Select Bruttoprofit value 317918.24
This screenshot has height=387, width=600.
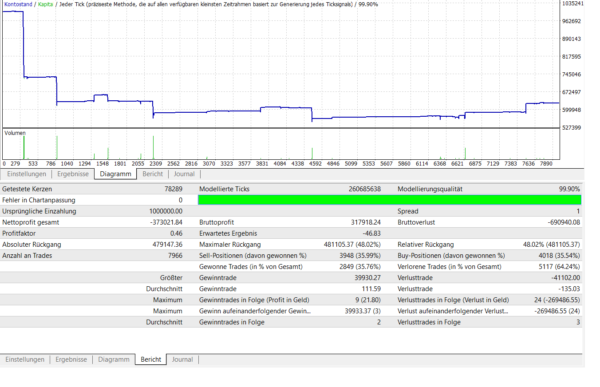[366, 222]
